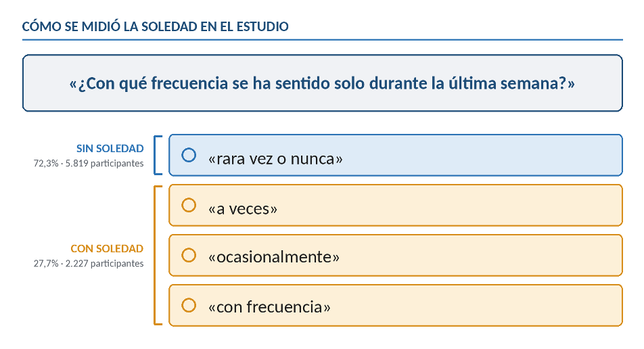Select the «con frecuencia» radio circle
The height and width of the screenshot is (349, 644).
[189, 306]
